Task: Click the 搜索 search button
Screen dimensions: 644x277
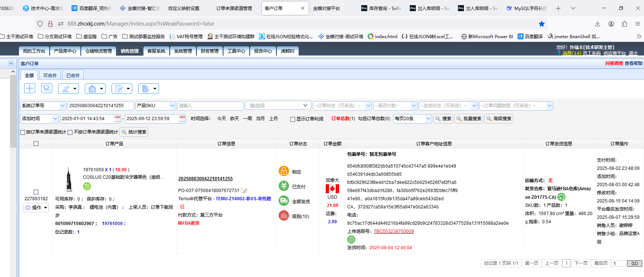Action: click(x=443, y=119)
